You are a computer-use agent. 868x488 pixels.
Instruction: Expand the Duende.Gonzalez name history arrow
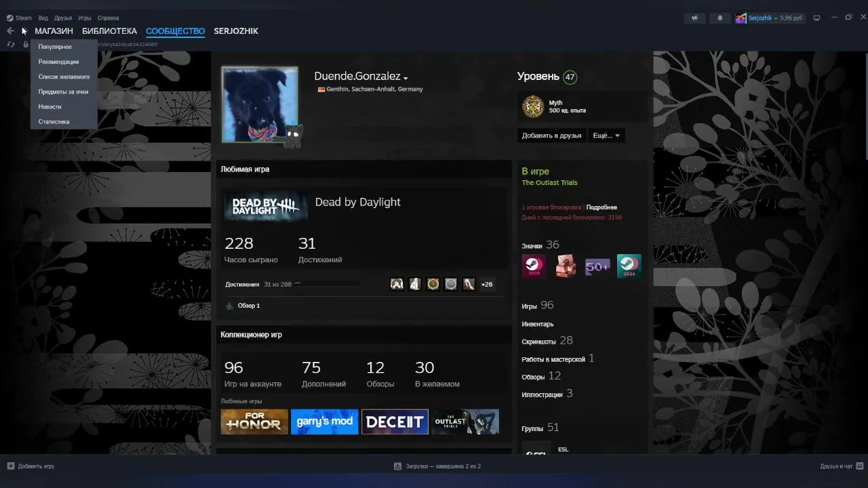(x=406, y=78)
